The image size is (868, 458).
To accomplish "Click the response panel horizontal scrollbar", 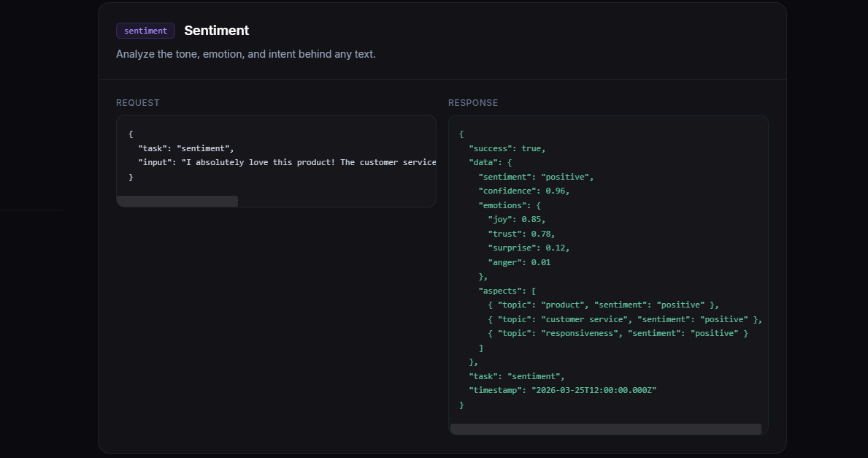I will 605,429.
